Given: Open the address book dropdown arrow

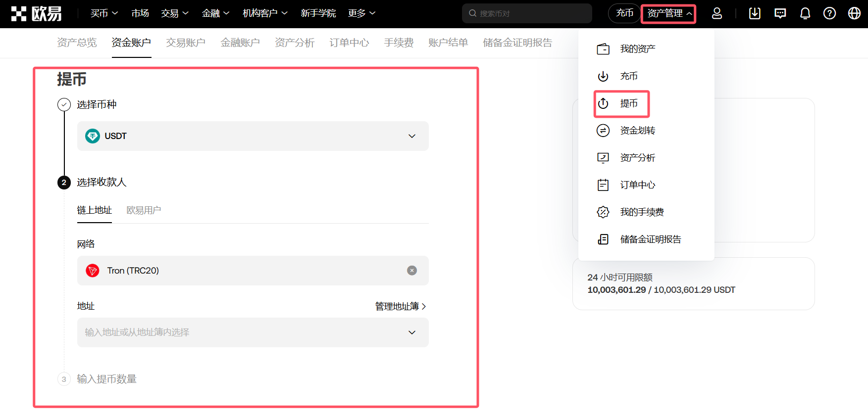Looking at the screenshot, I should tap(411, 332).
